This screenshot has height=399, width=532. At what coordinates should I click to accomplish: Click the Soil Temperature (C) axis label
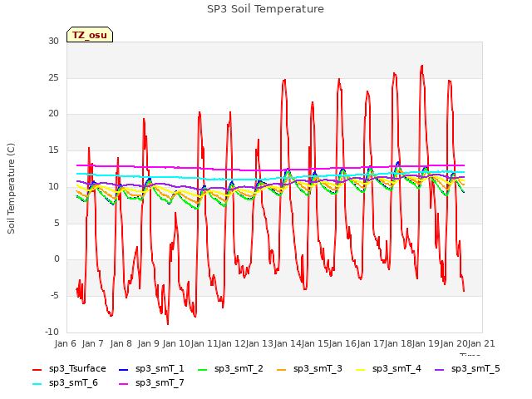pyautogui.click(x=11, y=189)
